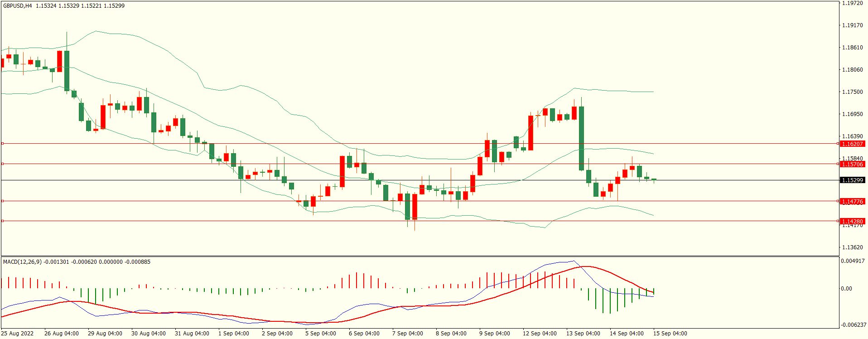Click the 13 Sep 04:00 date label

583,334
